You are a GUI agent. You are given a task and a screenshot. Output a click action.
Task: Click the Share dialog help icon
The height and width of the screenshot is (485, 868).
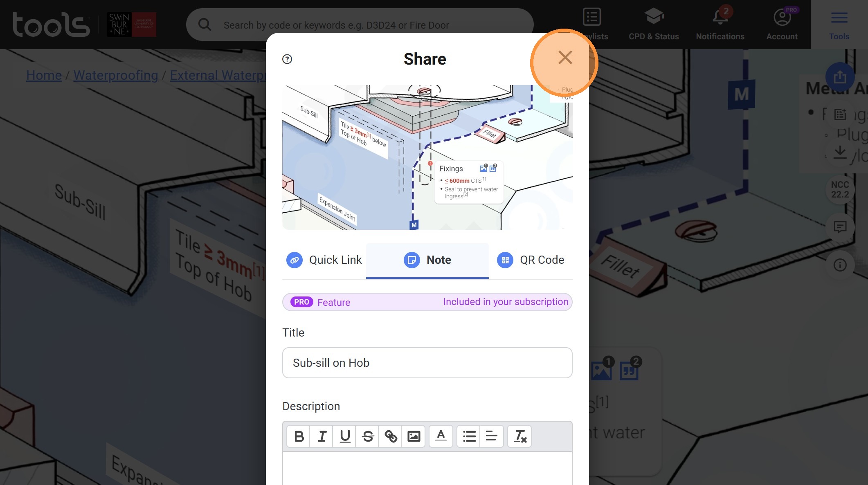tap(287, 59)
